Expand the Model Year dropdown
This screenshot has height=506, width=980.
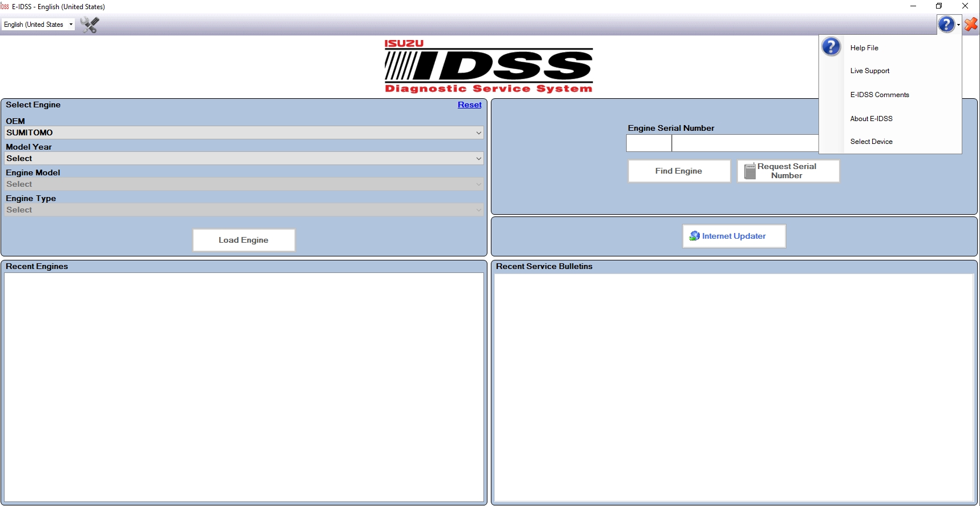pyautogui.click(x=244, y=158)
